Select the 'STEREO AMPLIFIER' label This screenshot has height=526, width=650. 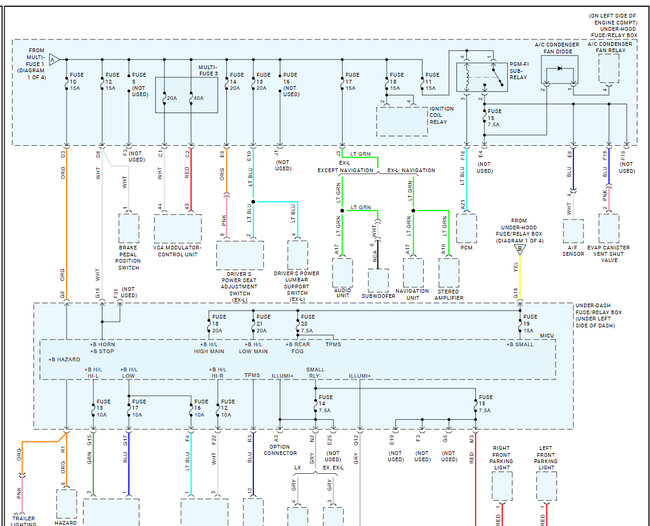coord(449,294)
